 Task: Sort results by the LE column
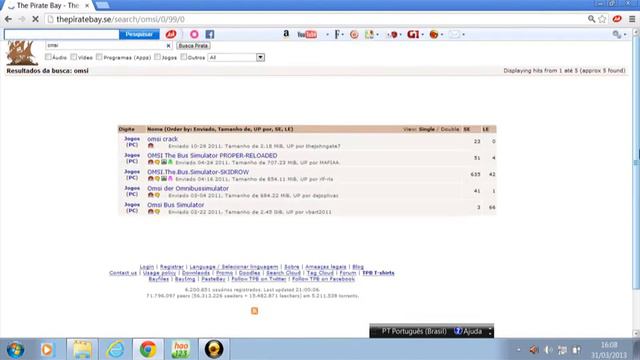pyautogui.click(x=485, y=129)
